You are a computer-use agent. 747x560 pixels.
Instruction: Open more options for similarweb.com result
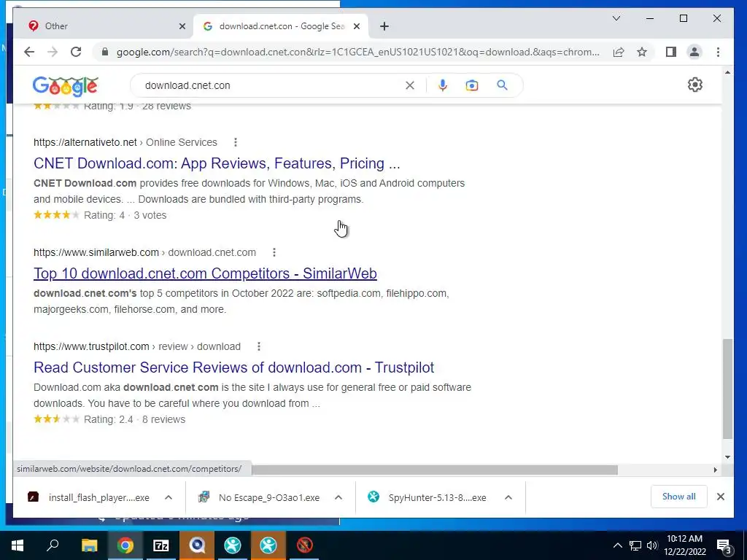point(274,252)
